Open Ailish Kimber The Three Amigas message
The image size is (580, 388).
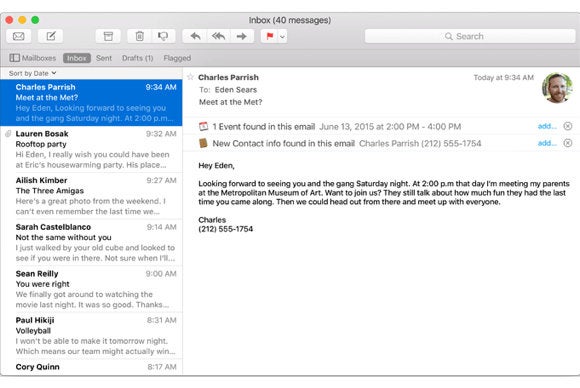click(x=91, y=196)
